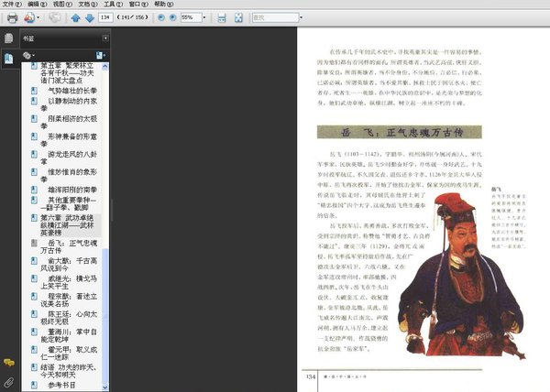The width and height of the screenshot is (550, 392).
Task: Select bookmark 结语 功夫的昨天、今天和明天
Action: pyautogui.click(x=69, y=371)
